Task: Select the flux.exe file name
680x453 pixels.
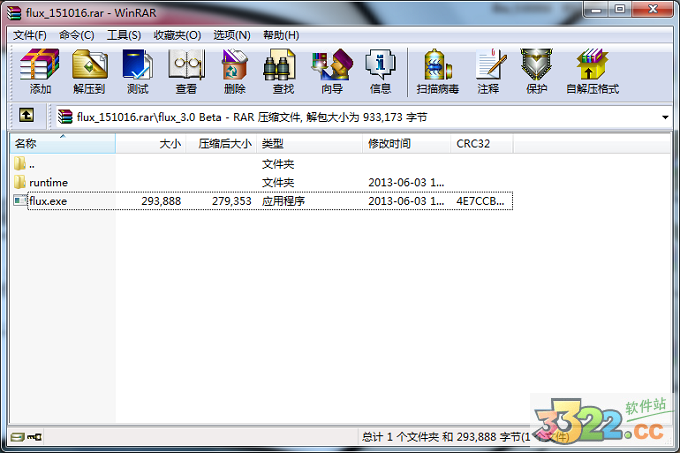Action: 48,201
